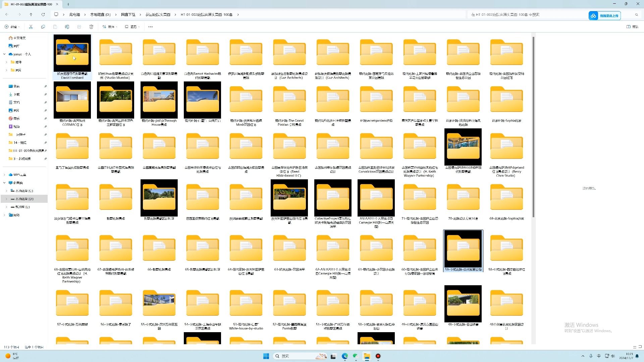
Task: Go back with the left arrow
Action: coord(7,14)
